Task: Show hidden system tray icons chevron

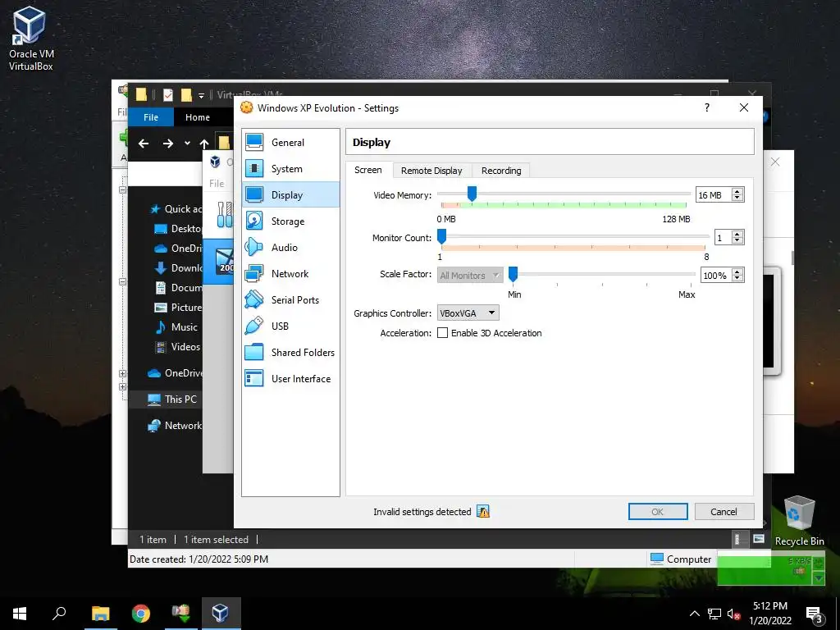Action: (694, 614)
